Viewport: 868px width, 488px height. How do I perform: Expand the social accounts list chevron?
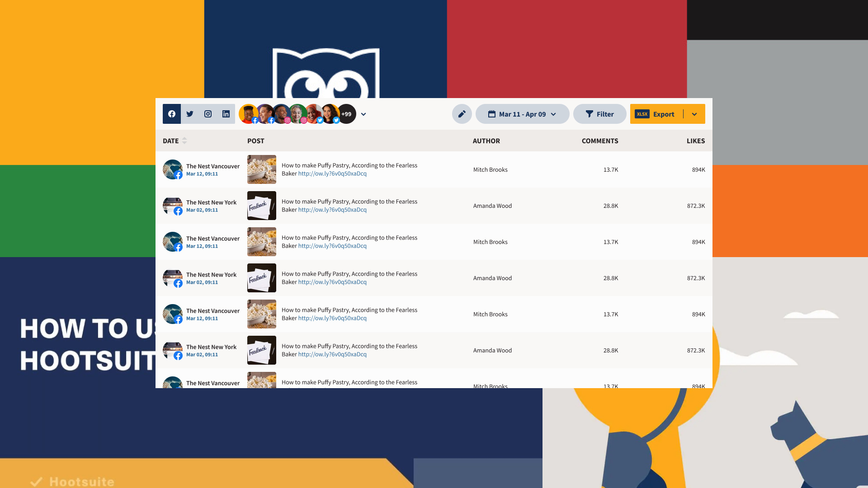coord(363,114)
